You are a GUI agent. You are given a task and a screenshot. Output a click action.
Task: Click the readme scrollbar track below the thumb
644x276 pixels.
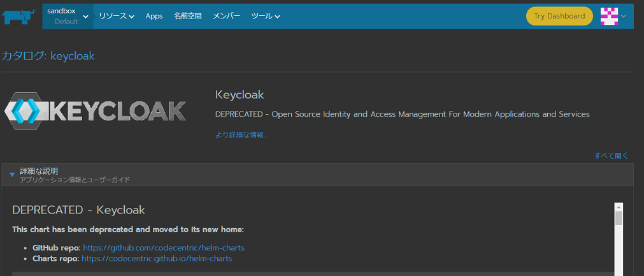pos(618,252)
